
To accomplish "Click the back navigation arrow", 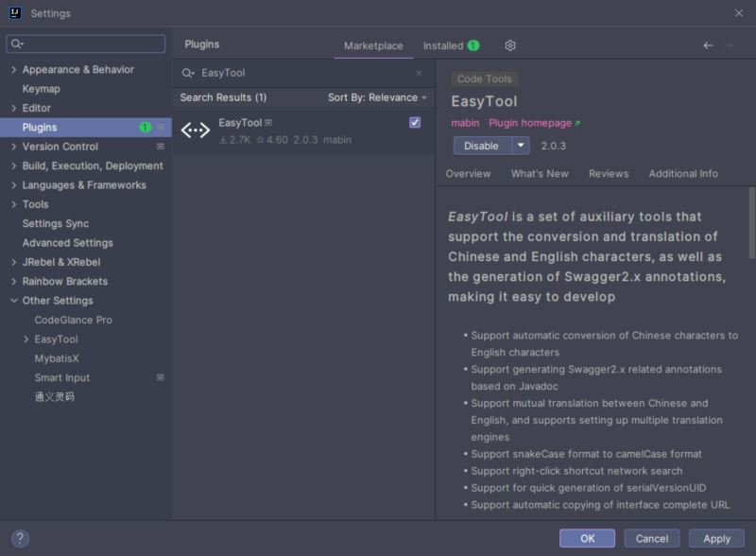I will pyautogui.click(x=708, y=45).
